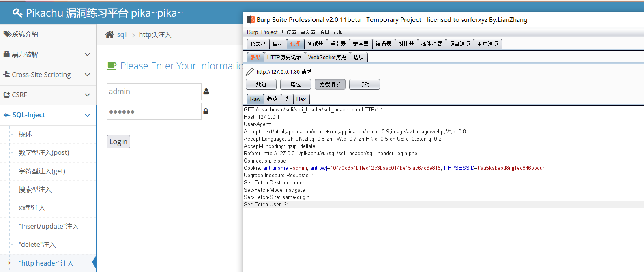The image size is (644, 272).
Task: Switch to the 重发器 tab
Action: (x=338, y=44)
